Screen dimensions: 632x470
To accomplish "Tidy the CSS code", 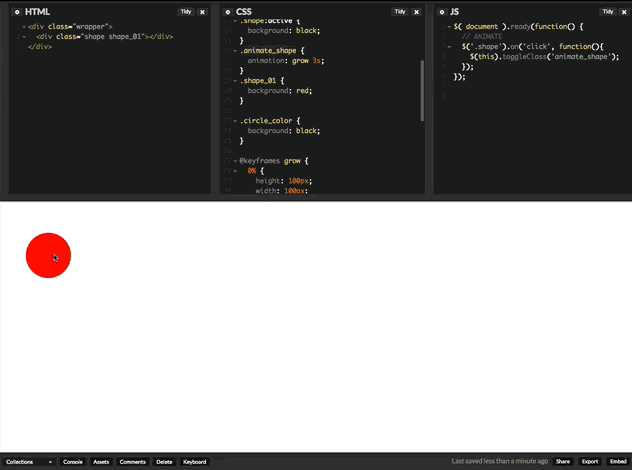I will pos(399,12).
